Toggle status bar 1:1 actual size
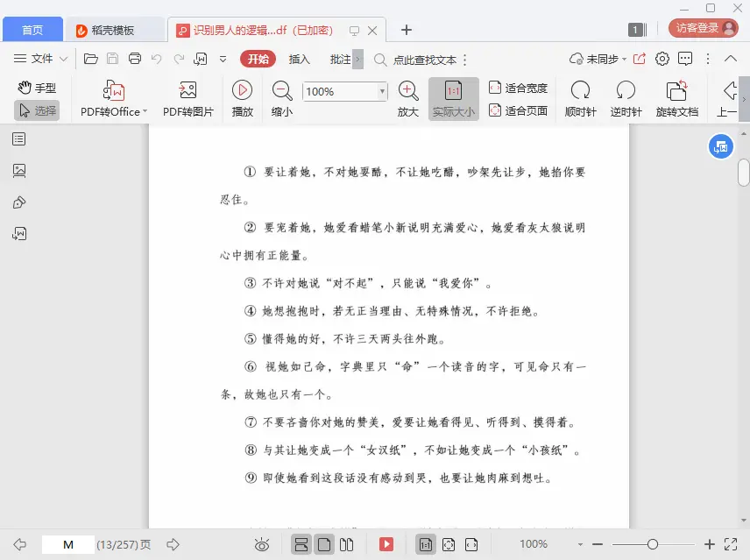This screenshot has height=560, width=750. click(425, 544)
